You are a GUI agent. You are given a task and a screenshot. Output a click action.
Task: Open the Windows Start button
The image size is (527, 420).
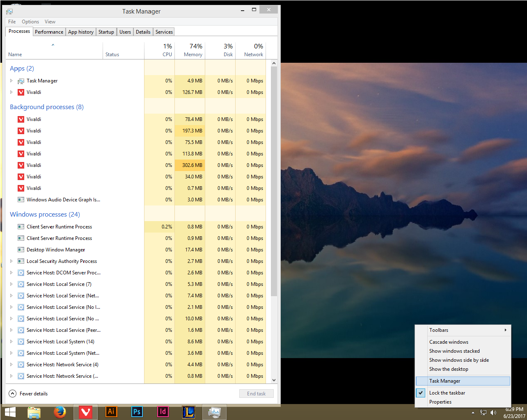[10, 412]
